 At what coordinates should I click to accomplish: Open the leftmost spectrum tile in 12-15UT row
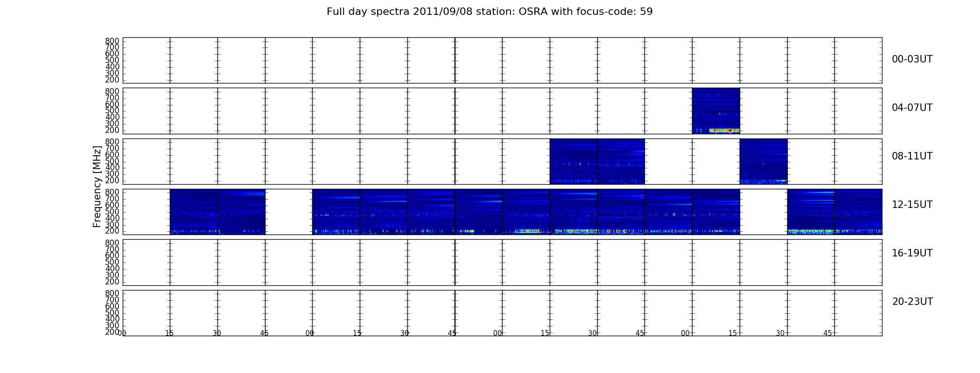[x=194, y=212]
